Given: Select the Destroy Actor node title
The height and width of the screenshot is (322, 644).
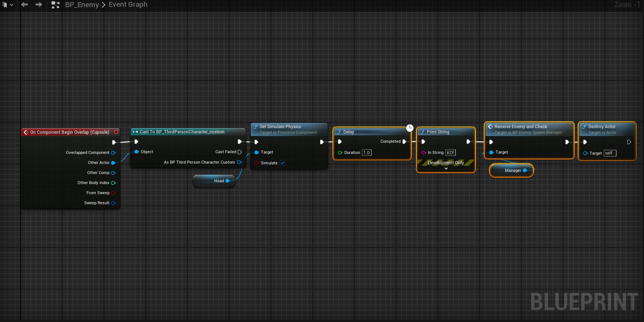Looking at the screenshot, I should [602, 127].
